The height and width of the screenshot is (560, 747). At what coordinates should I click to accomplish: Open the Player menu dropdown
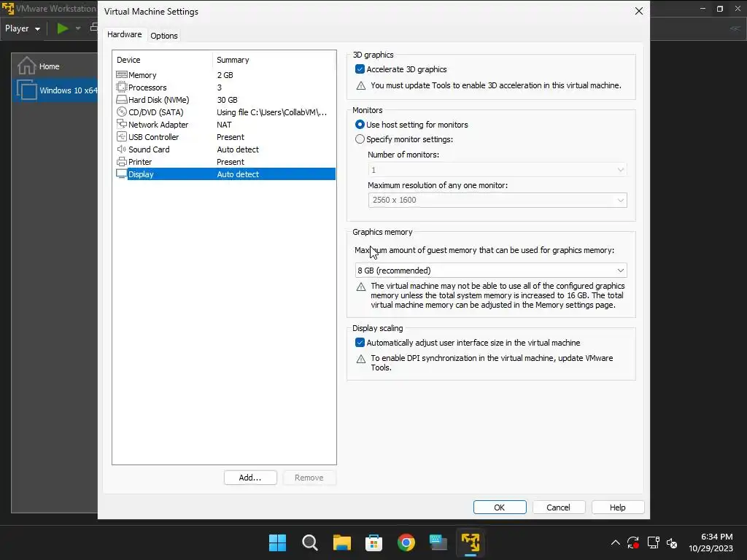tap(23, 28)
